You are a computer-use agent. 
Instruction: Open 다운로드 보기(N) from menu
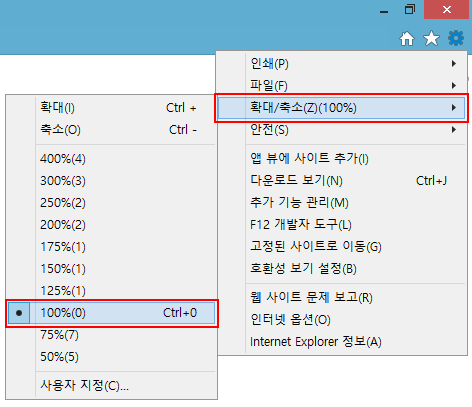click(341, 181)
